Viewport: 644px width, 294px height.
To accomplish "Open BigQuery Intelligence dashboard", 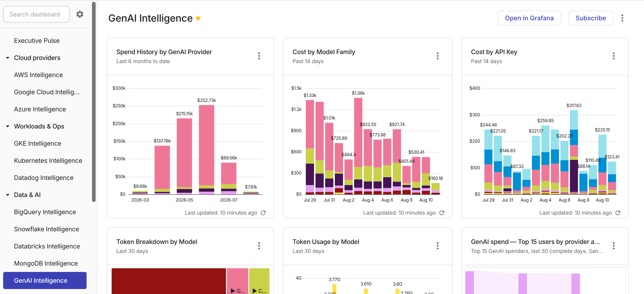I will point(45,212).
